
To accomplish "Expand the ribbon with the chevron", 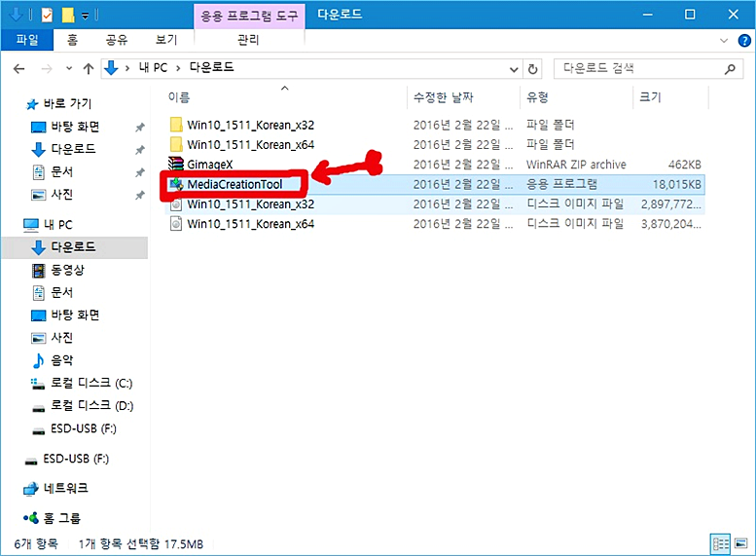I will (724, 41).
